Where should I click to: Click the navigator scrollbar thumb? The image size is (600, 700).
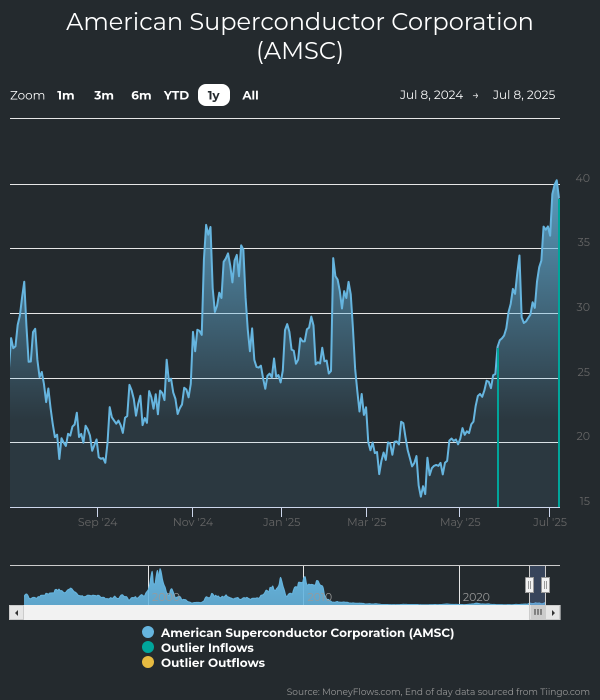click(x=538, y=612)
